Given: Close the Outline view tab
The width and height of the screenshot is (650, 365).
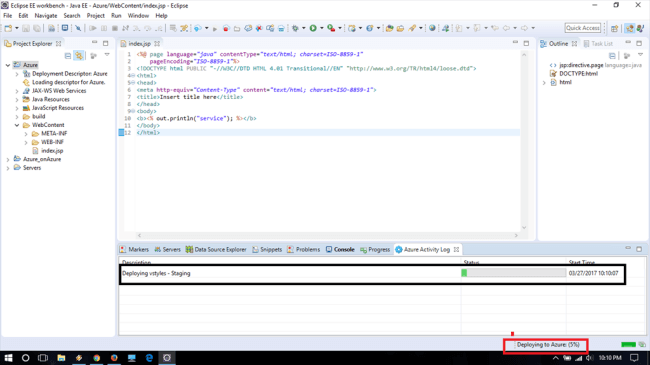Looking at the screenshot, I should click(x=574, y=44).
